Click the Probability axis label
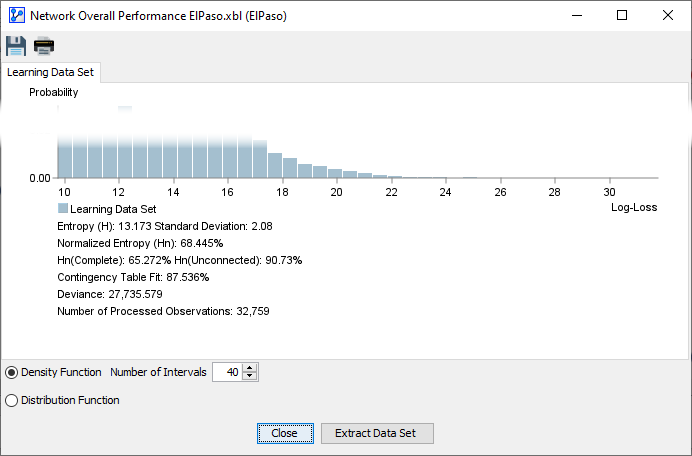692x456 pixels. click(x=53, y=92)
